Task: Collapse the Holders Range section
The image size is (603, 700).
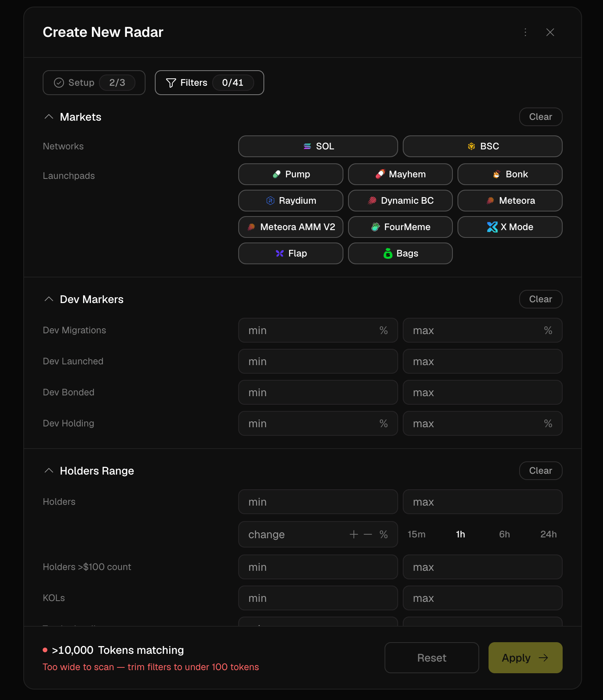Action: pos(49,471)
